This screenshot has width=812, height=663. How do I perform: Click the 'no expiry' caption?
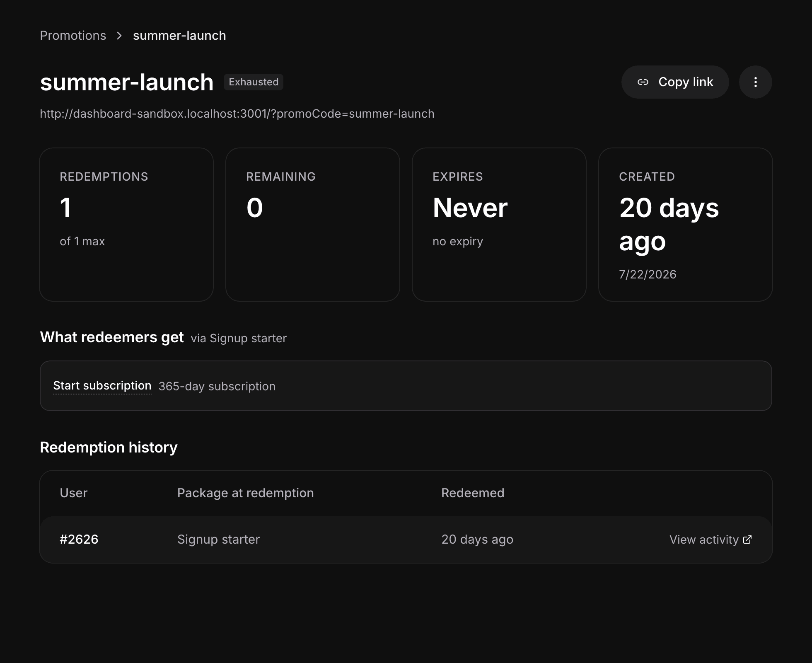point(458,241)
